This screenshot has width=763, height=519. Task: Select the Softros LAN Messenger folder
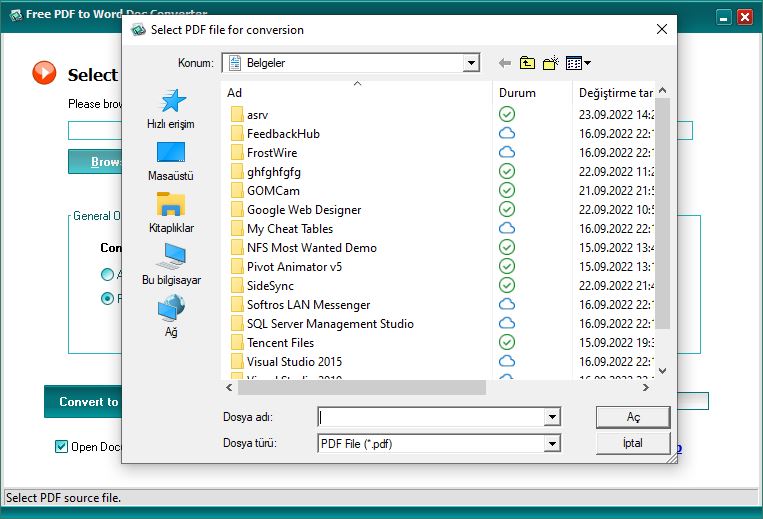pos(300,304)
